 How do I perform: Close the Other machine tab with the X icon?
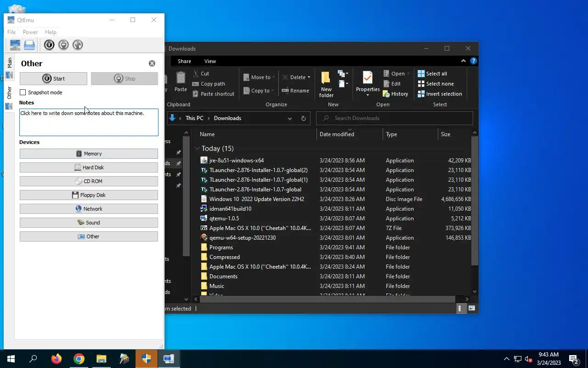tap(152, 63)
